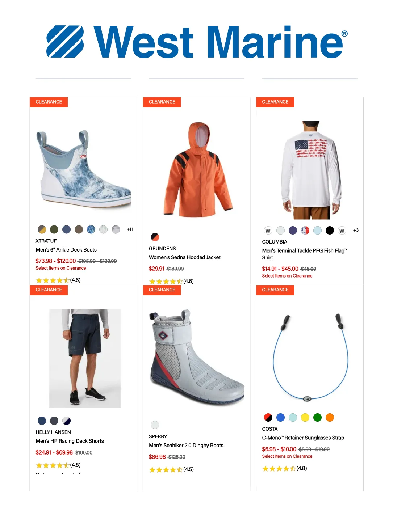393x532 pixels.
Task: Expand the +3 more Columbia shirt colors
Action: tap(356, 230)
